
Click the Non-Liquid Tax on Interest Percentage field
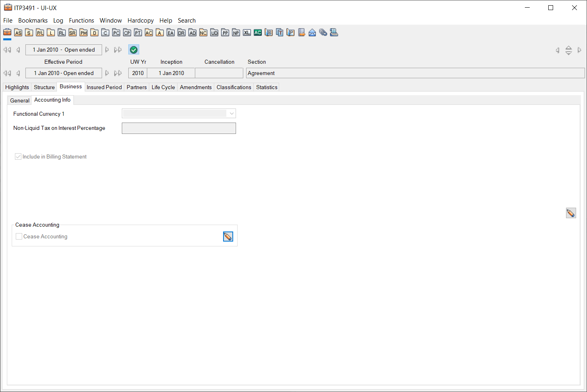point(179,128)
